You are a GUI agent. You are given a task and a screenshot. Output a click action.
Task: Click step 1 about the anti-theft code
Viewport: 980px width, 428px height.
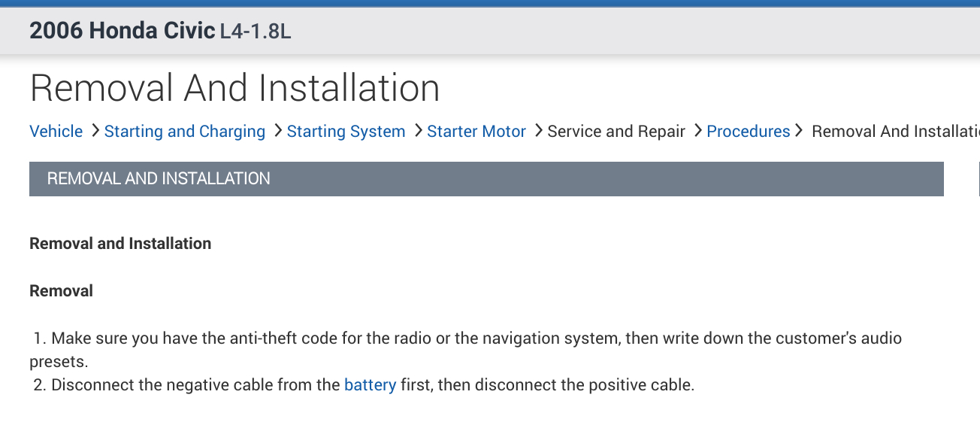coord(466,338)
